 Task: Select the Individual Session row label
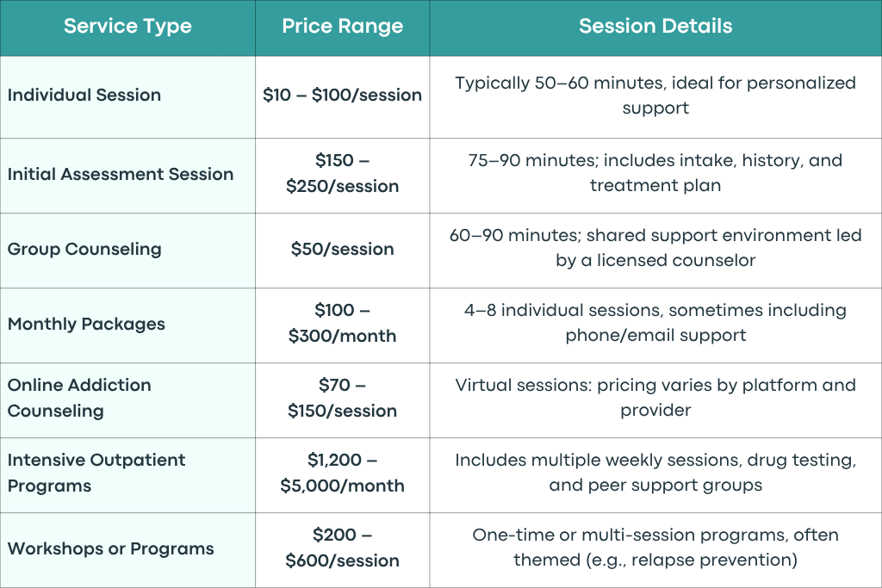(84, 95)
